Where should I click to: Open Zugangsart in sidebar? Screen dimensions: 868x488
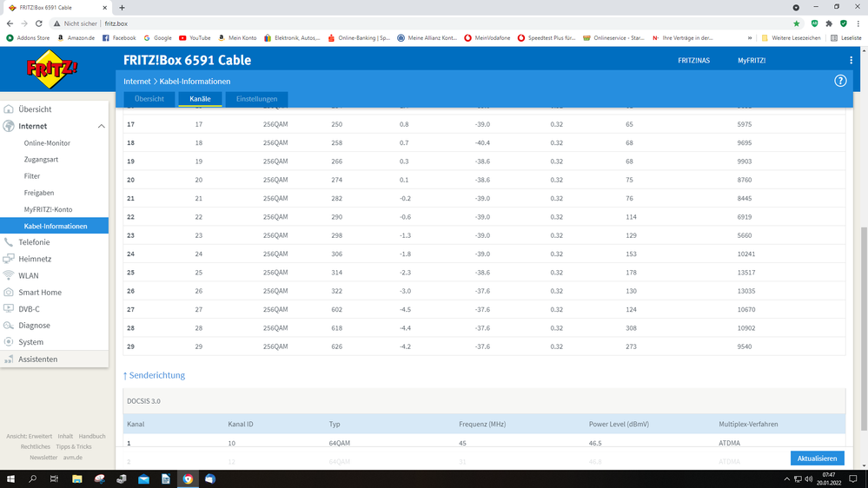[x=41, y=160]
